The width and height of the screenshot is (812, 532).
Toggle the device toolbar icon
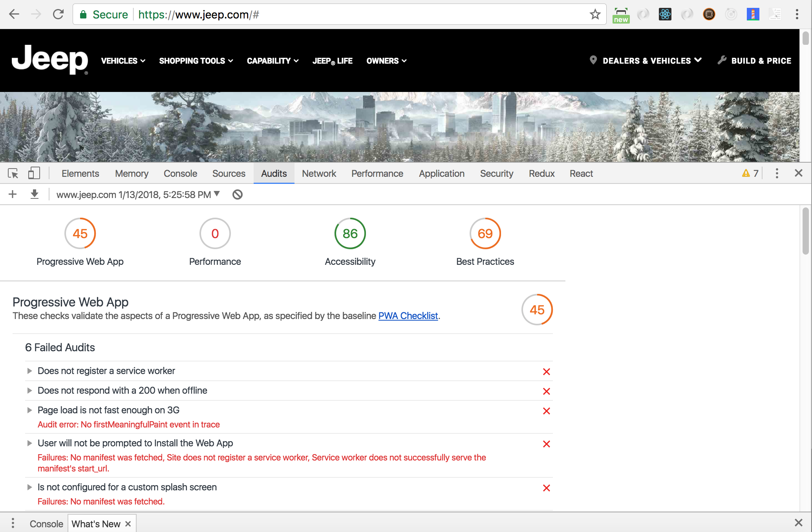tap(34, 173)
